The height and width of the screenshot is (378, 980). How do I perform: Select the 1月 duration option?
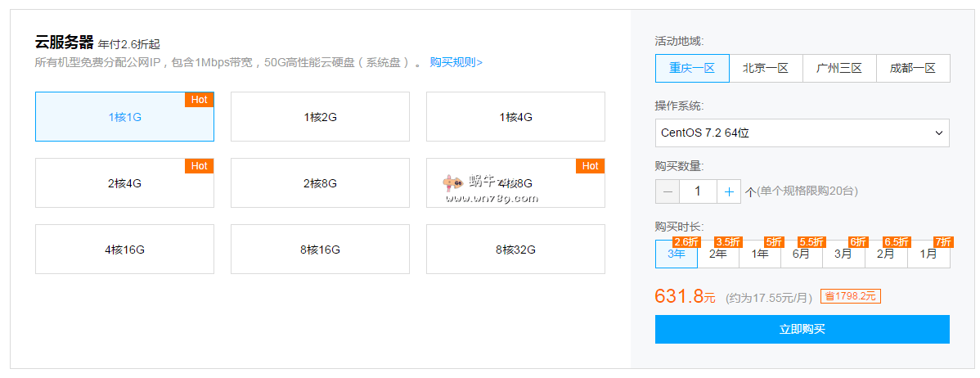click(x=928, y=254)
